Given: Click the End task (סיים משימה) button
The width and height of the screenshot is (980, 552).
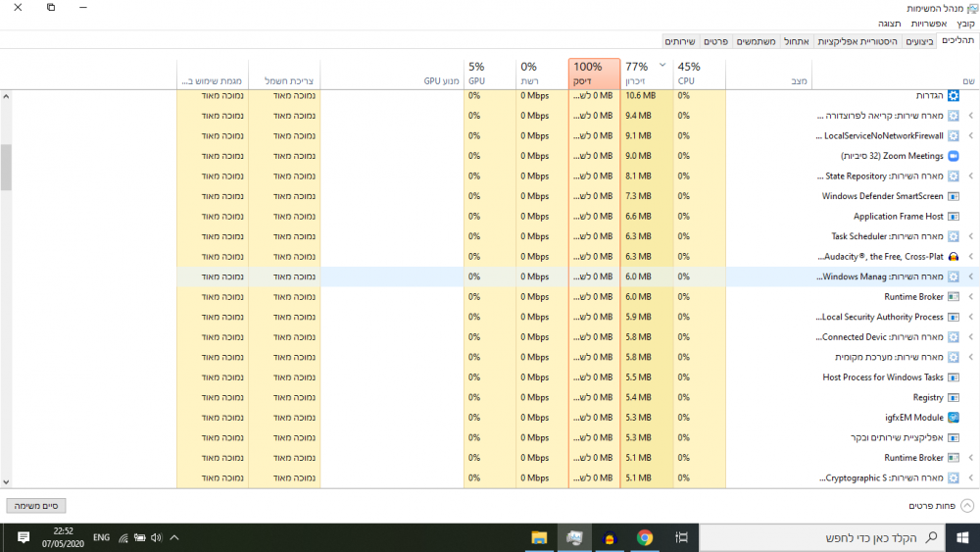Looking at the screenshot, I should pos(36,506).
